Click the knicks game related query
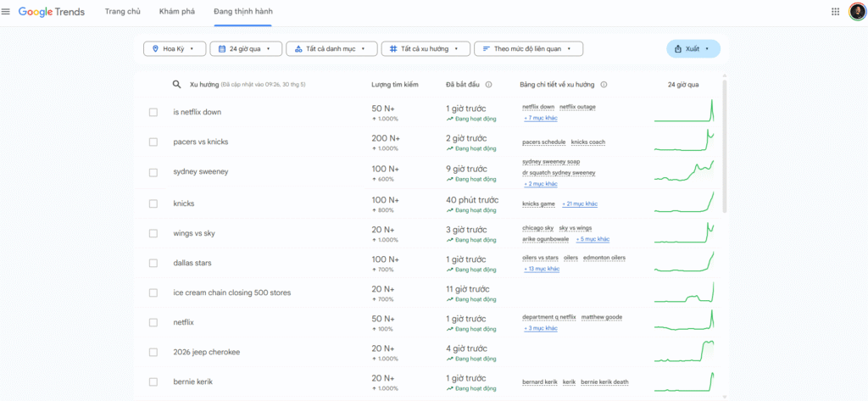 coord(538,203)
